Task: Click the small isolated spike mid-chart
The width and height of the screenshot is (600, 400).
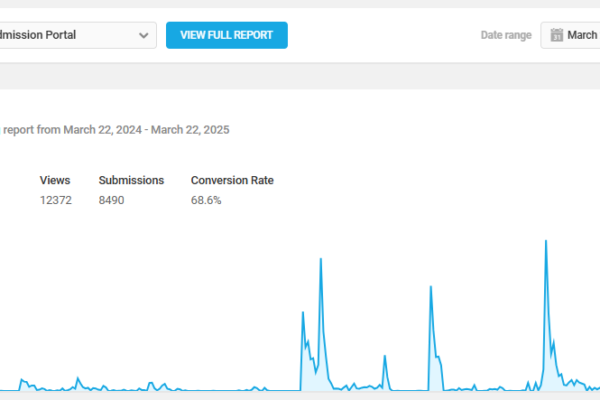Action: click(385, 357)
